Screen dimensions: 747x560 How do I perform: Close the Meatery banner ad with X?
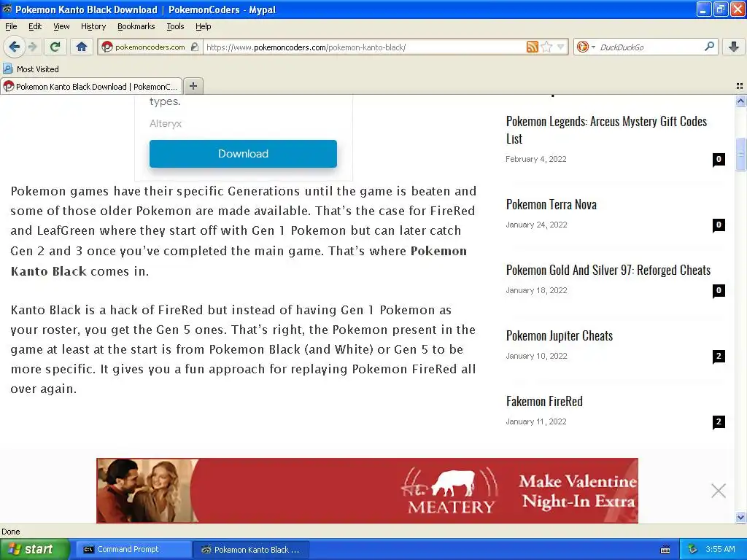[719, 491]
